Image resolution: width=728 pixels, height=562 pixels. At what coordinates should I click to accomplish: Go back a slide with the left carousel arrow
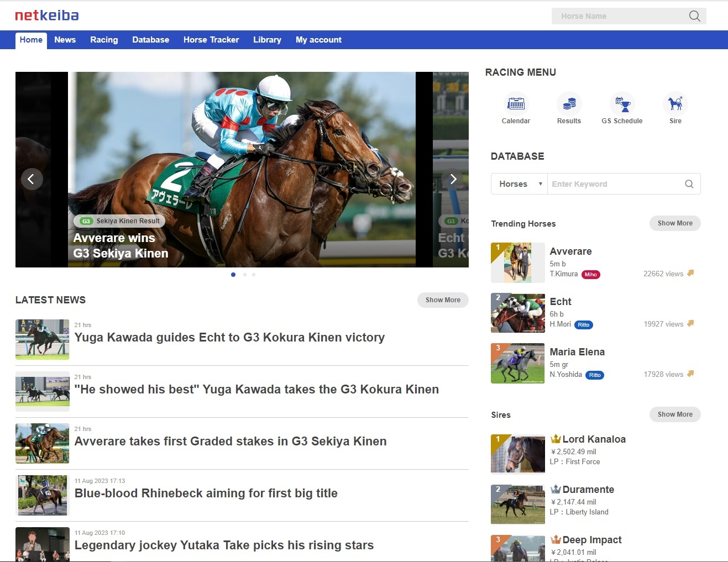pyautogui.click(x=32, y=179)
